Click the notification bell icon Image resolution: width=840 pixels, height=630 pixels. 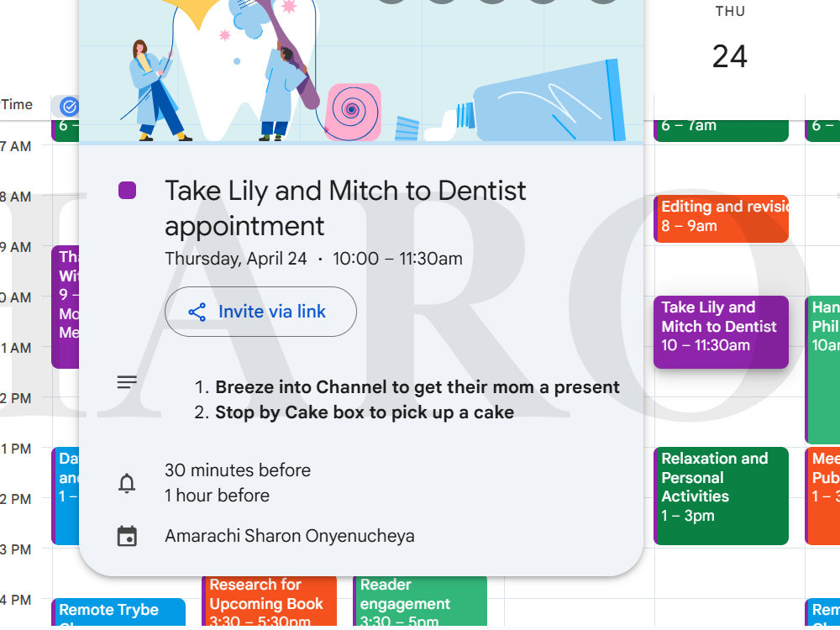127,483
